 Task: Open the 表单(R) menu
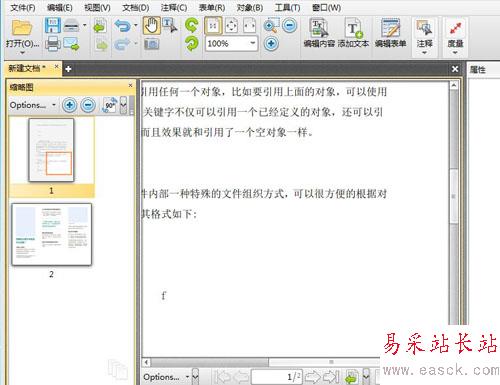[212, 7]
